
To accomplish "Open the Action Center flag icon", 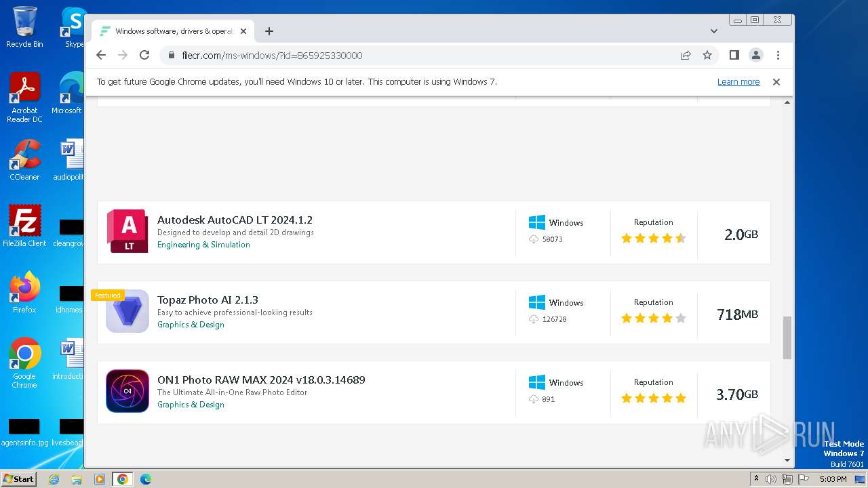I will pyautogui.click(x=802, y=479).
